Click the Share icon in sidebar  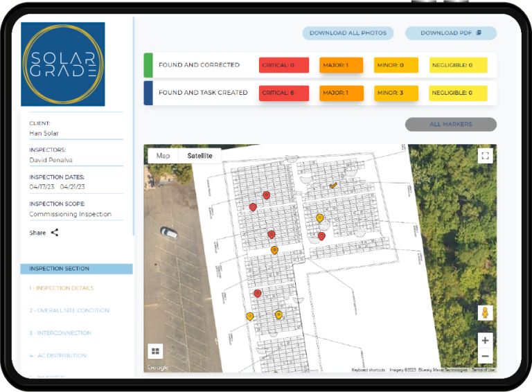coord(55,233)
